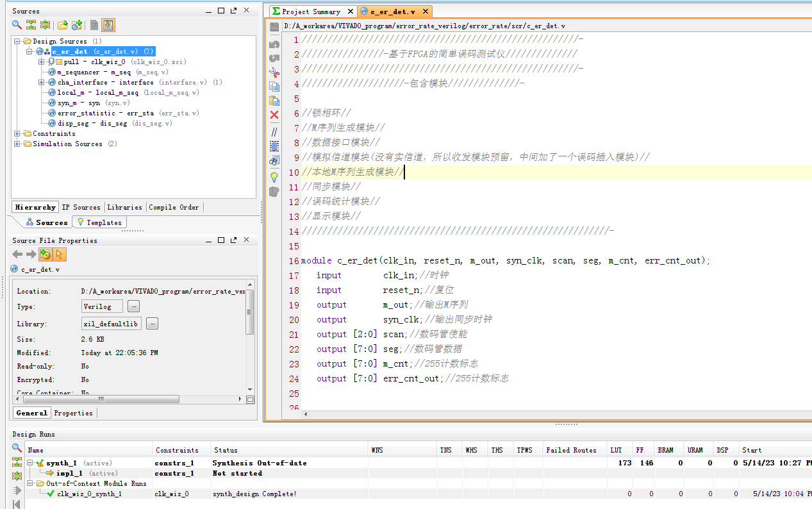Click the toggle line comments icon
812x509 pixels.
tap(274, 131)
